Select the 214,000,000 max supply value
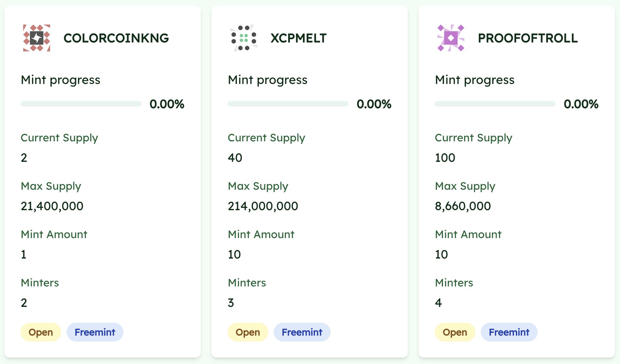This screenshot has height=364, width=620. (263, 206)
